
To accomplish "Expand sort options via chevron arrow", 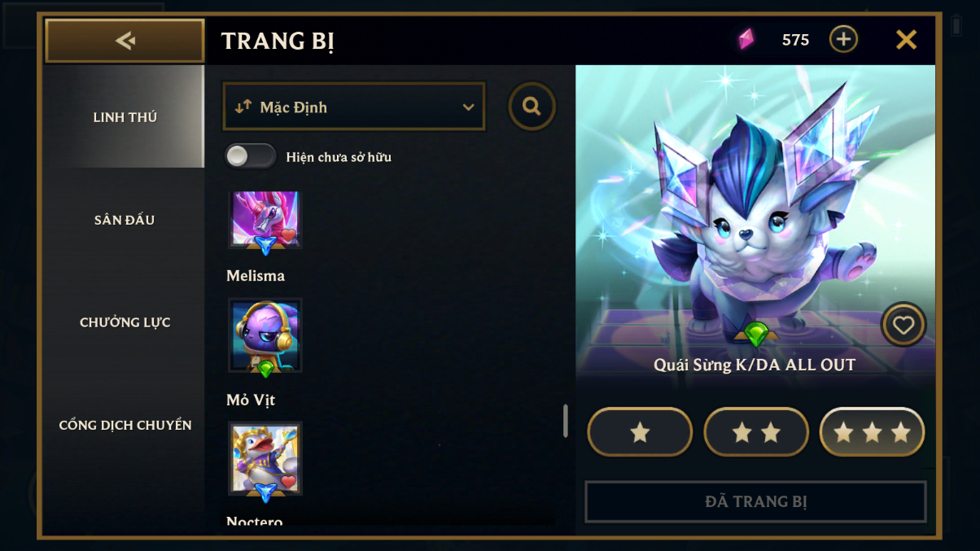I will [468, 107].
